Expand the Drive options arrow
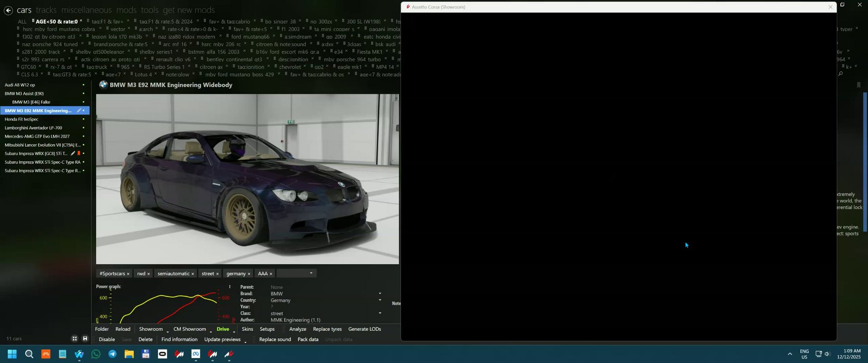 [x=234, y=331]
